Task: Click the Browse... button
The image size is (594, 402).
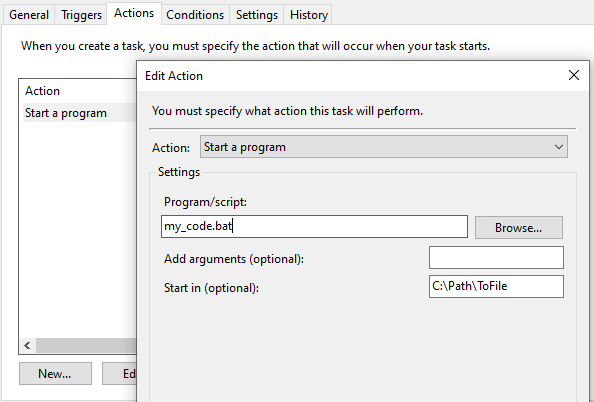Action: coord(519,228)
